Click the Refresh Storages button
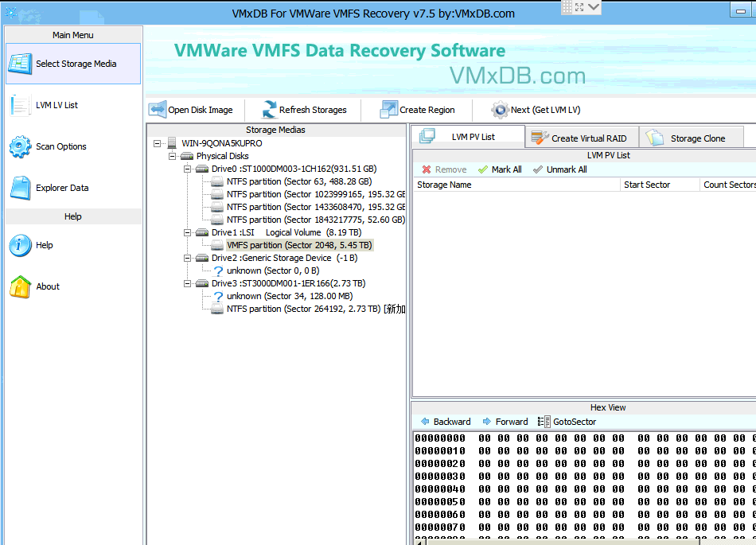The image size is (756, 545). tap(304, 110)
